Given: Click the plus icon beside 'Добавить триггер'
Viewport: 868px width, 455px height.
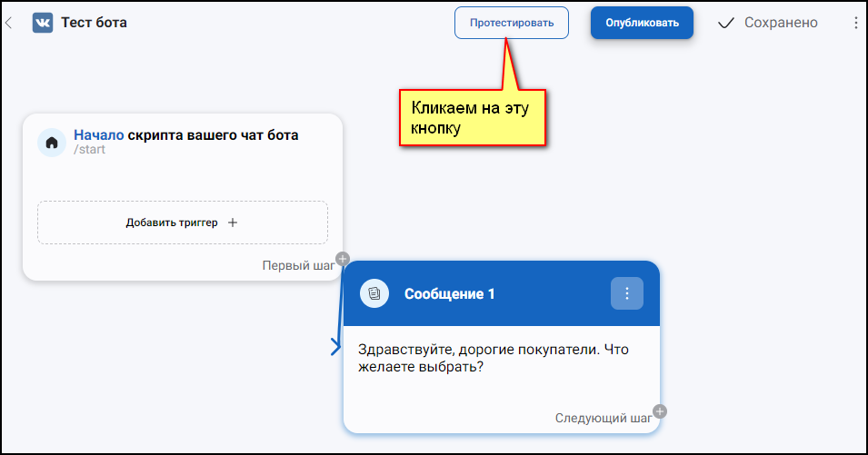Looking at the screenshot, I should click(233, 223).
